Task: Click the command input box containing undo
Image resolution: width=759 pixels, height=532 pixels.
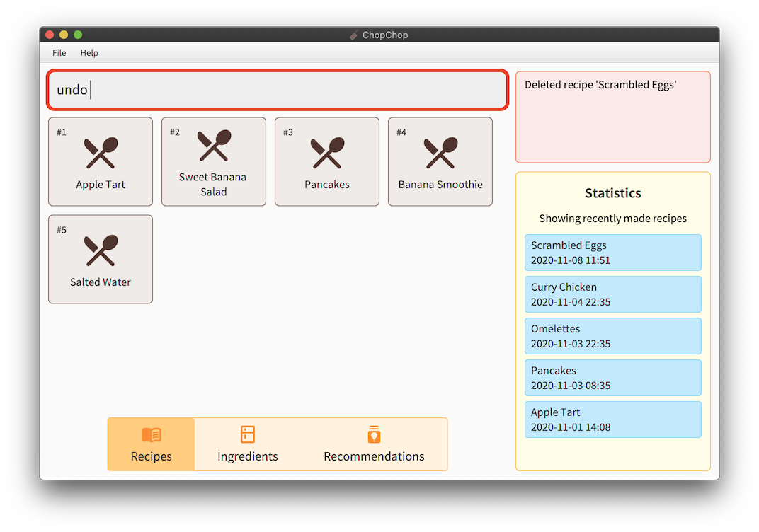Action: (278, 90)
